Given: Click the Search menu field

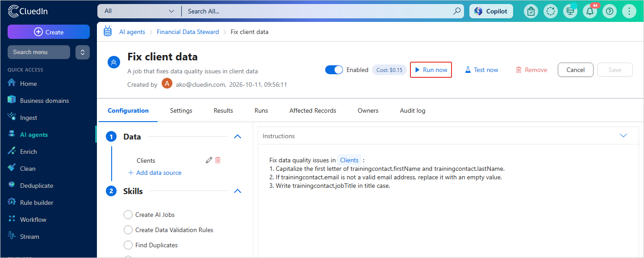Looking at the screenshot, I should (39, 52).
